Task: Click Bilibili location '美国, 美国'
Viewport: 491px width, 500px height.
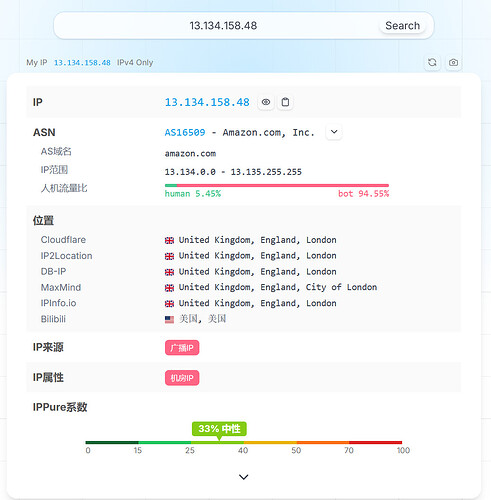Action: [x=203, y=319]
